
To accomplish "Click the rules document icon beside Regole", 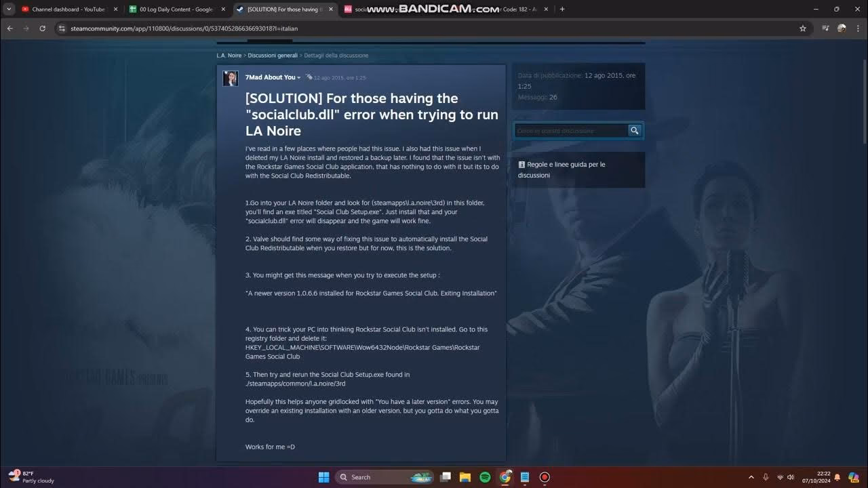I will coord(521,165).
